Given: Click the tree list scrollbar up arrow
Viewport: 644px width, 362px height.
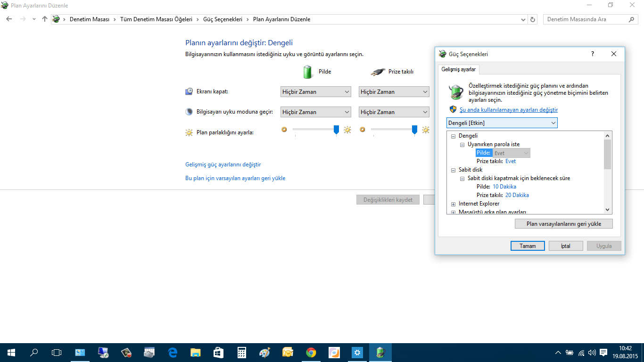Looking at the screenshot, I should coord(607,135).
